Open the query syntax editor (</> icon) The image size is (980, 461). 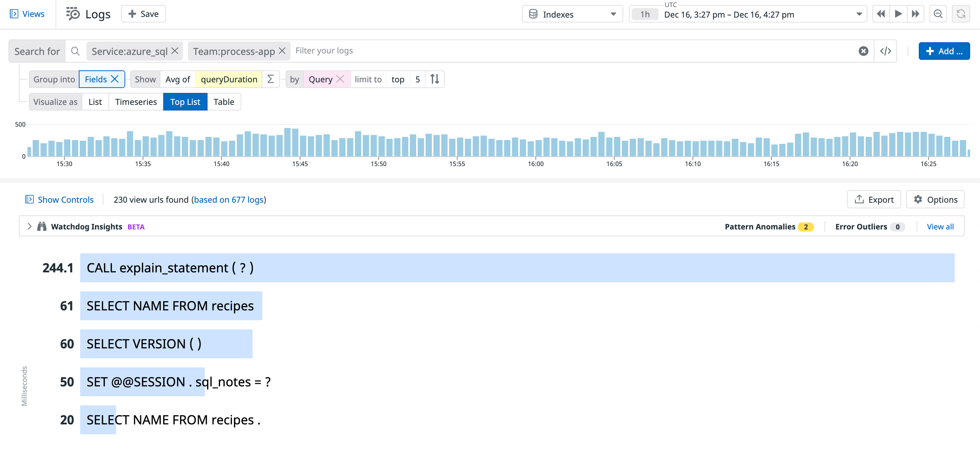click(x=885, y=51)
